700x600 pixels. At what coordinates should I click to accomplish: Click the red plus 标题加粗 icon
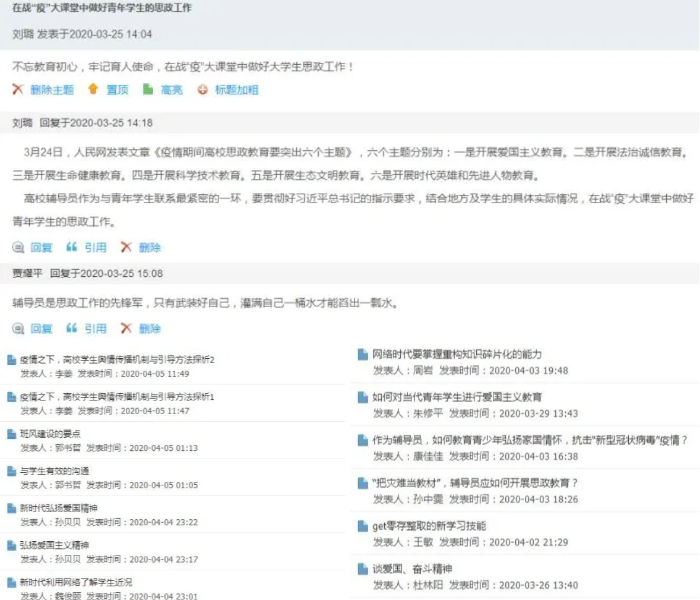(x=202, y=90)
